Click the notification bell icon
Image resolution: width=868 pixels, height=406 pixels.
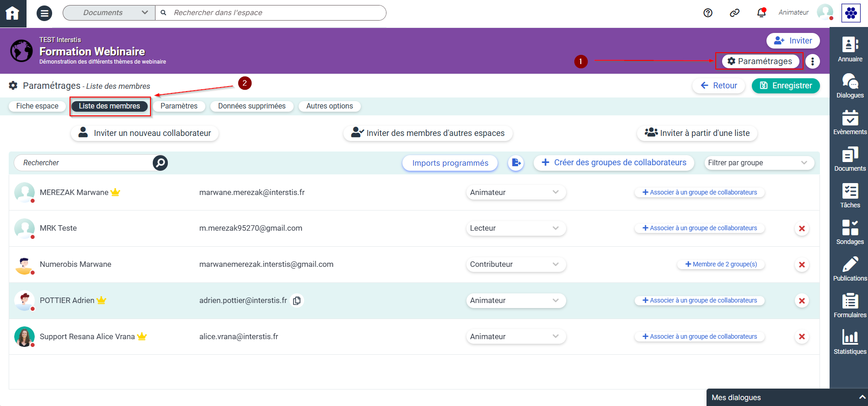tap(761, 13)
